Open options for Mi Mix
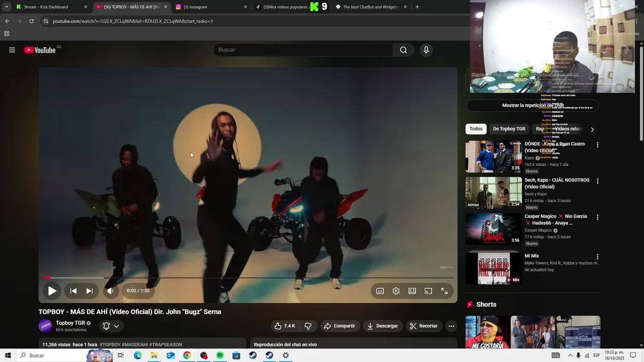The width and height of the screenshot is (644, 362). click(598, 256)
